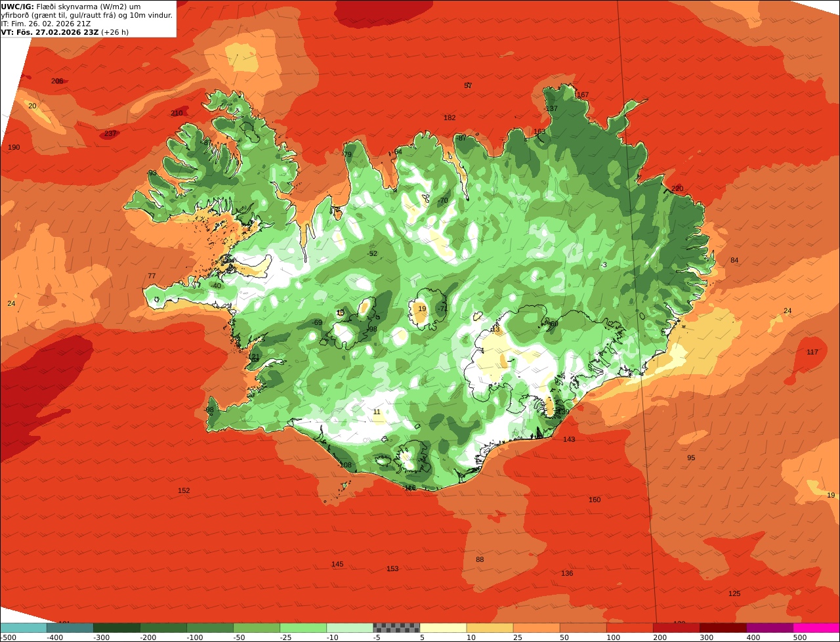Image resolution: width=840 pixels, height=642 pixels.
Task: Click the flux value '136' on the map
Action: [x=567, y=573]
